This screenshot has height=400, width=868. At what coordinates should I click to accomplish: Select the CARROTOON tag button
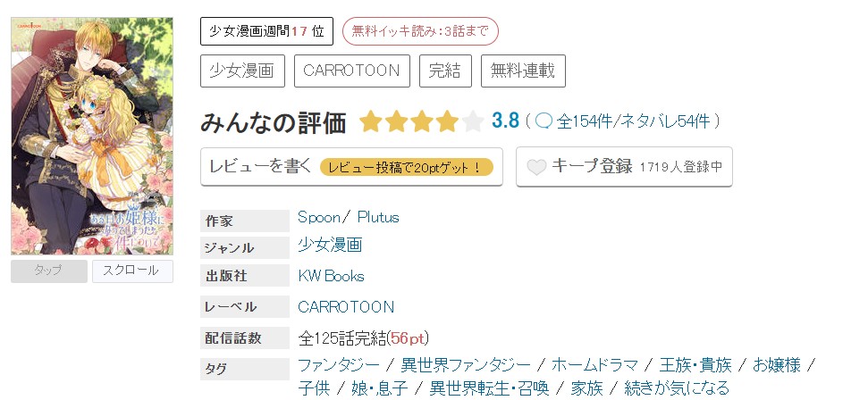tap(351, 71)
